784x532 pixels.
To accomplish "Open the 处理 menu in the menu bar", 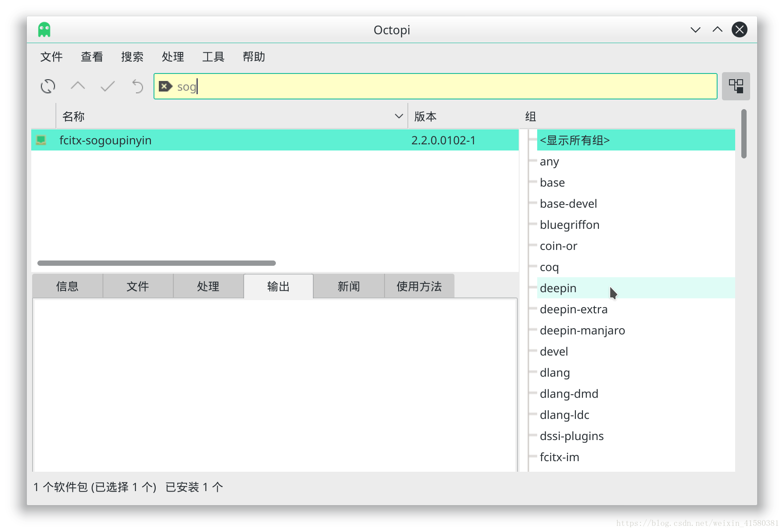I will tap(173, 57).
